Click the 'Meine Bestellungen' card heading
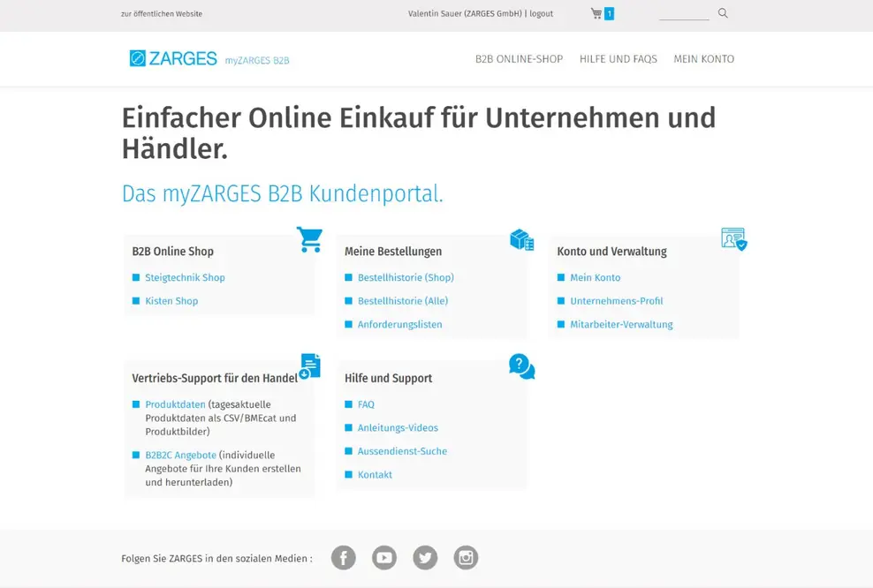 coord(393,252)
